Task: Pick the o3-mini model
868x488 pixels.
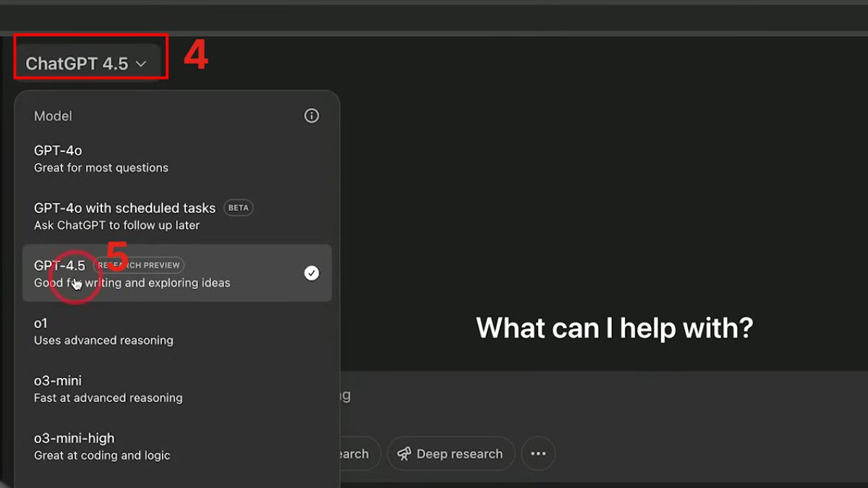Action: (x=177, y=388)
